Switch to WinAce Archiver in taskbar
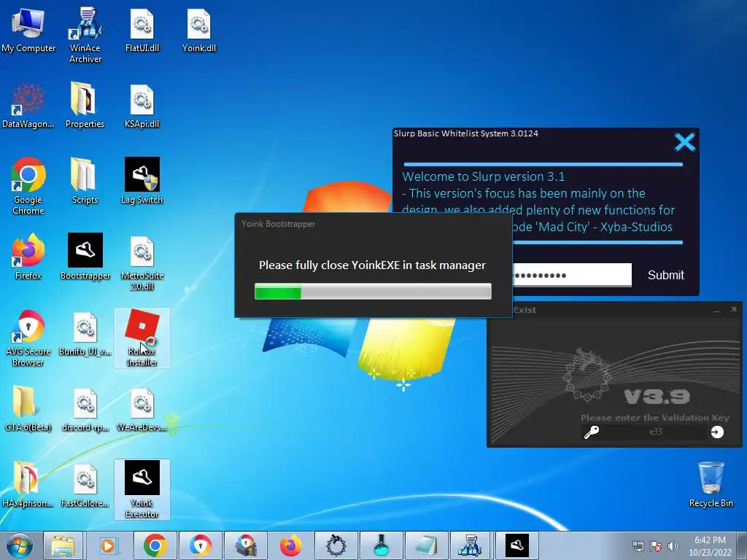Viewport: 747px width, 560px height. [472, 545]
